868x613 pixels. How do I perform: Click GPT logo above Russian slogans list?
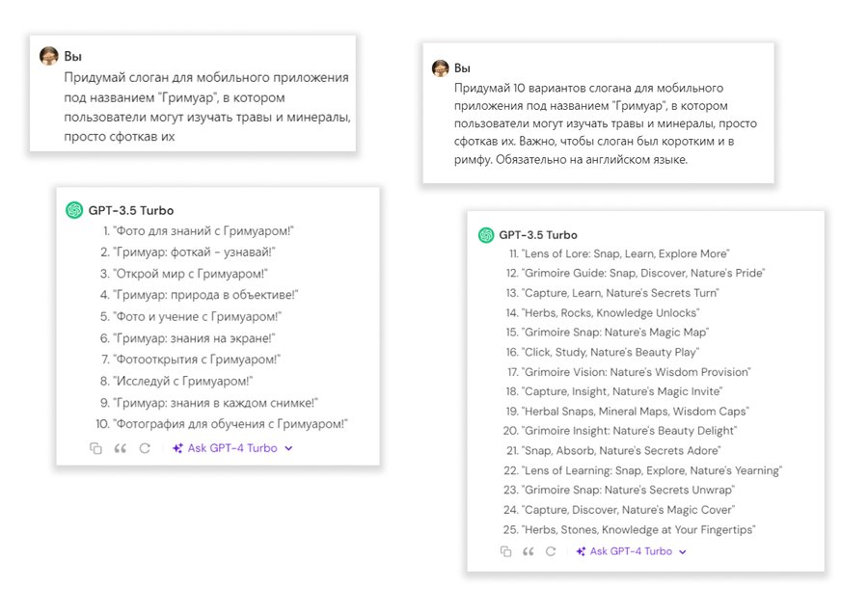click(74, 210)
